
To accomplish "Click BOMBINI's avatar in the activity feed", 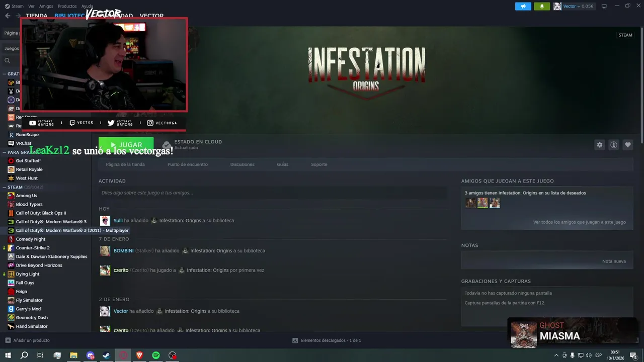I will click(105, 251).
